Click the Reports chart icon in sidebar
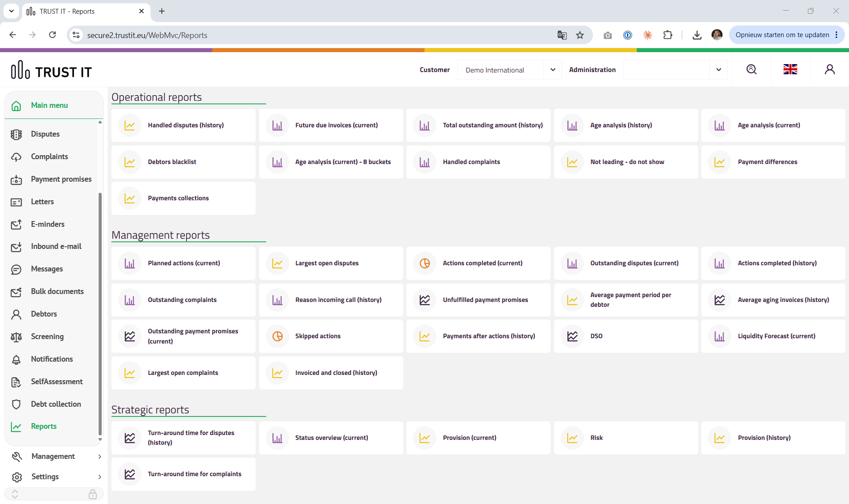849x504 pixels. [16, 427]
